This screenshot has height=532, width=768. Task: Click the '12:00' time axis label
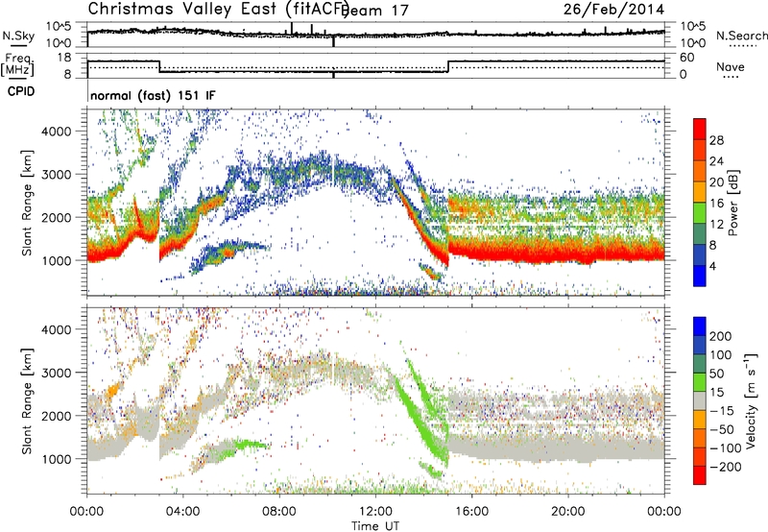click(x=375, y=512)
